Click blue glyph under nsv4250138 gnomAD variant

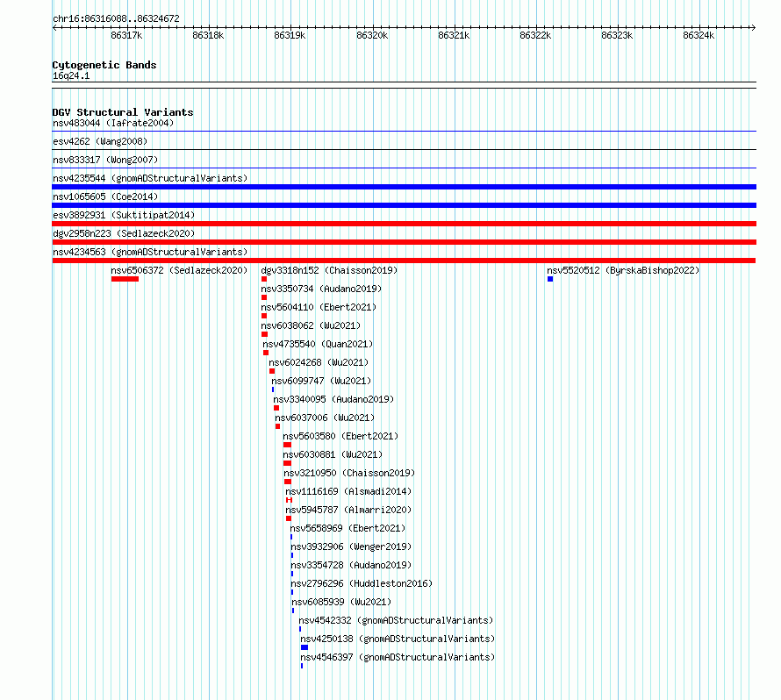305,647
